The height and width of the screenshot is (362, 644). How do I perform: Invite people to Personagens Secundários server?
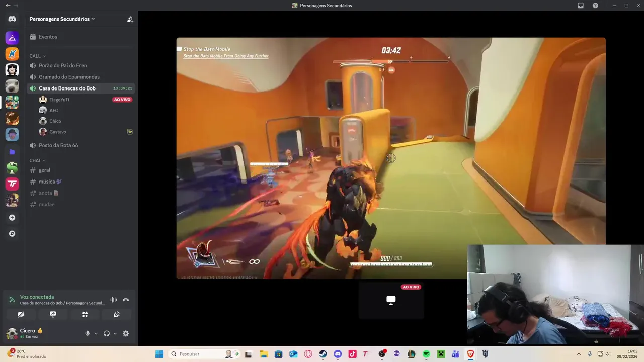(130, 19)
